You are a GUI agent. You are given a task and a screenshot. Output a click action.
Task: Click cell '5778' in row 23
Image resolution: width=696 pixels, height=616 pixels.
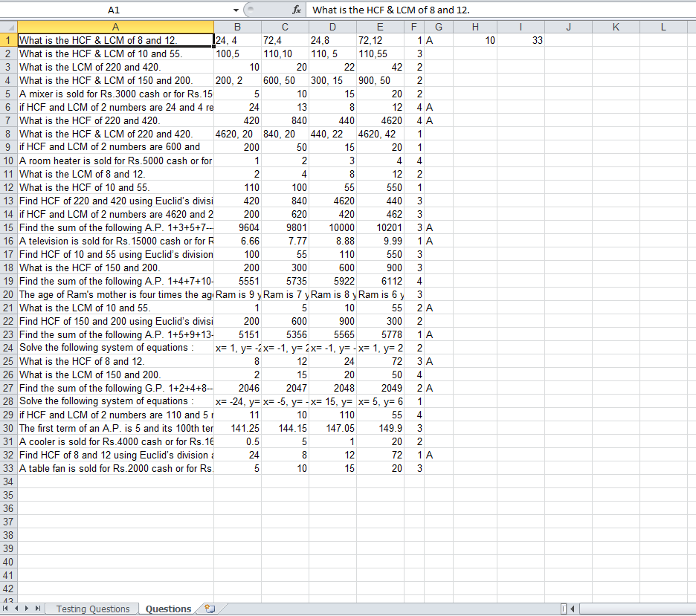coord(381,334)
